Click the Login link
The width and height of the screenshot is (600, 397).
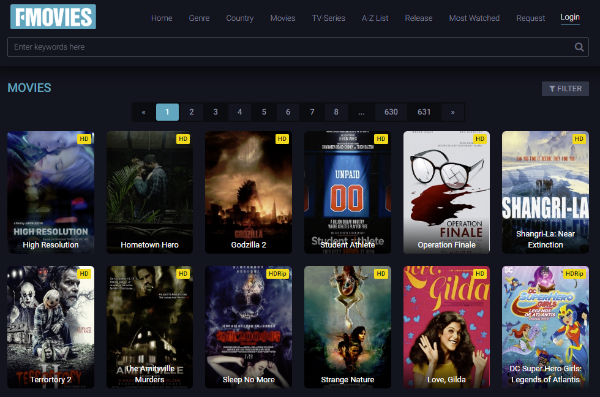pyautogui.click(x=570, y=17)
